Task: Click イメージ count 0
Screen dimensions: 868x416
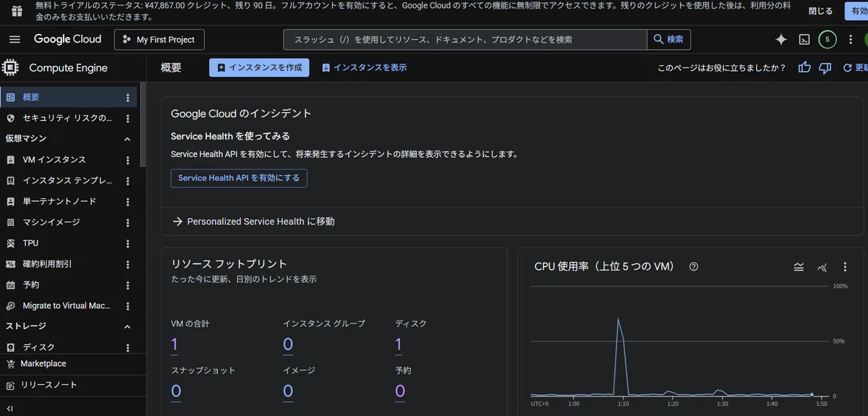Action: (288, 391)
